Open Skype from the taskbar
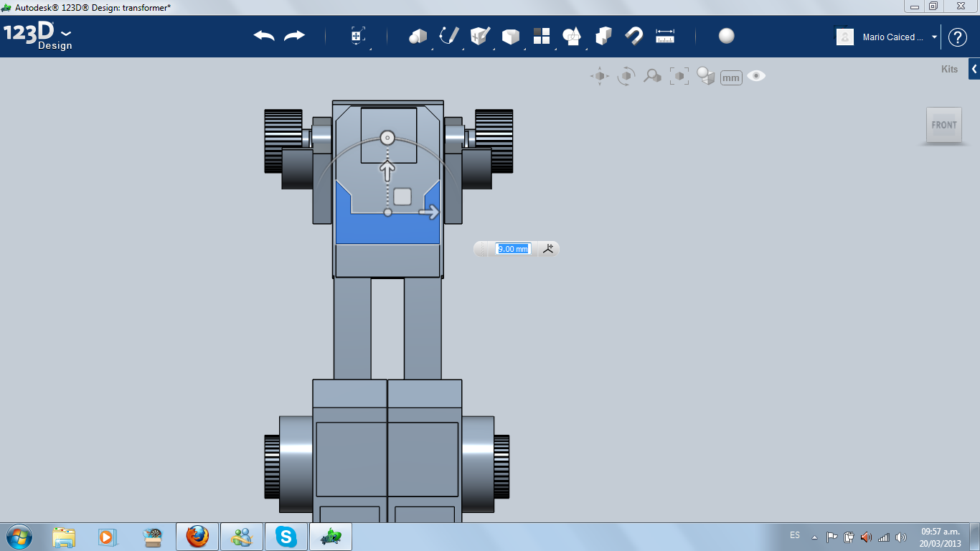The width and height of the screenshot is (980, 551). 286,536
